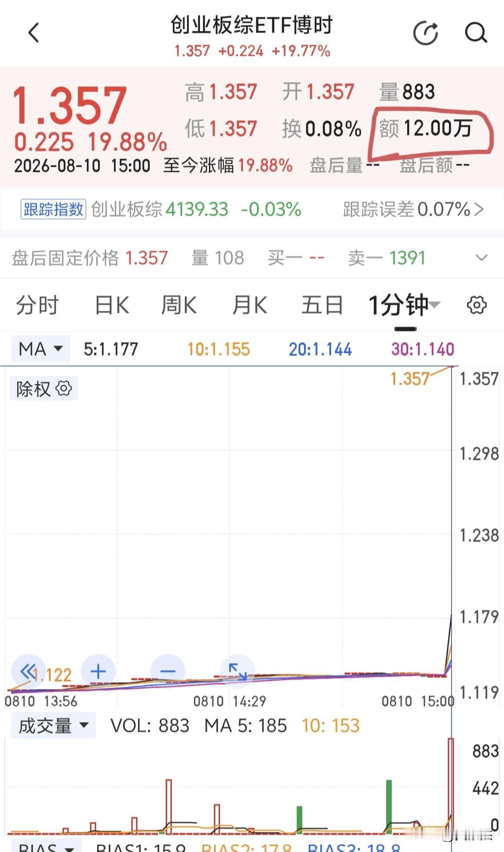Screen dimensions: 504x852
Task: Open the MA indicator dropdown
Action: [41, 349]
